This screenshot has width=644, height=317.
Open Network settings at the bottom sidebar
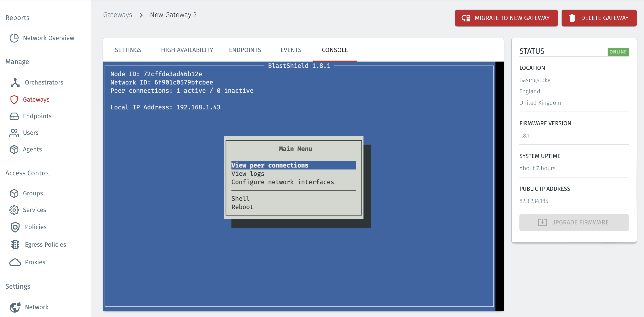(15, 307)
